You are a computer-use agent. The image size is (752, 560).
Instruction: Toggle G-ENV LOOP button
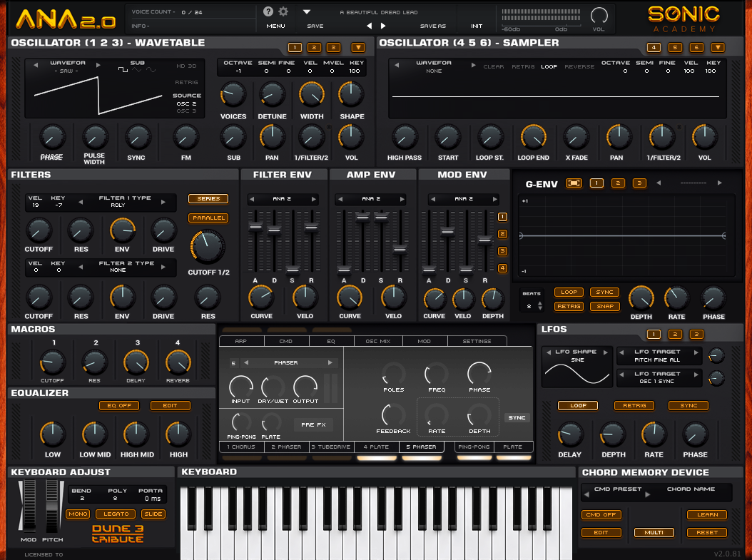point(569,292)
